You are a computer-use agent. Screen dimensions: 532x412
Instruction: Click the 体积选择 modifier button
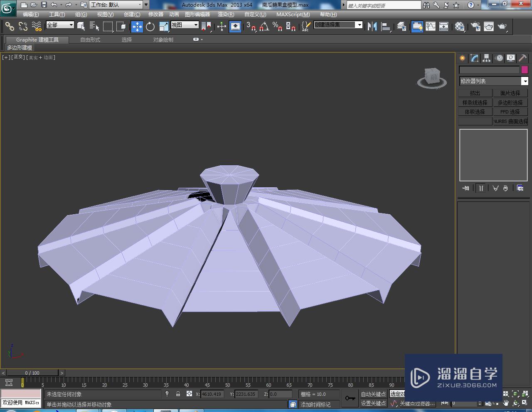click(475, 112)
